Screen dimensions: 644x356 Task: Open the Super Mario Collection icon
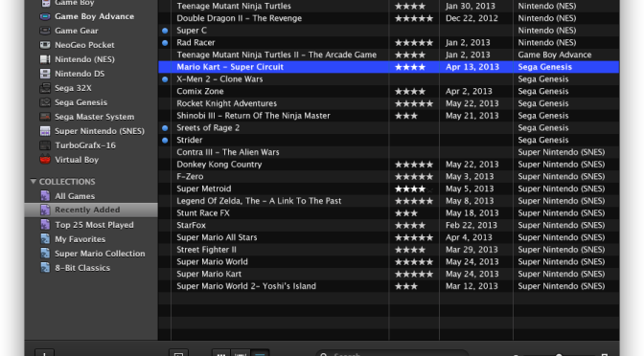click(45, 254)
